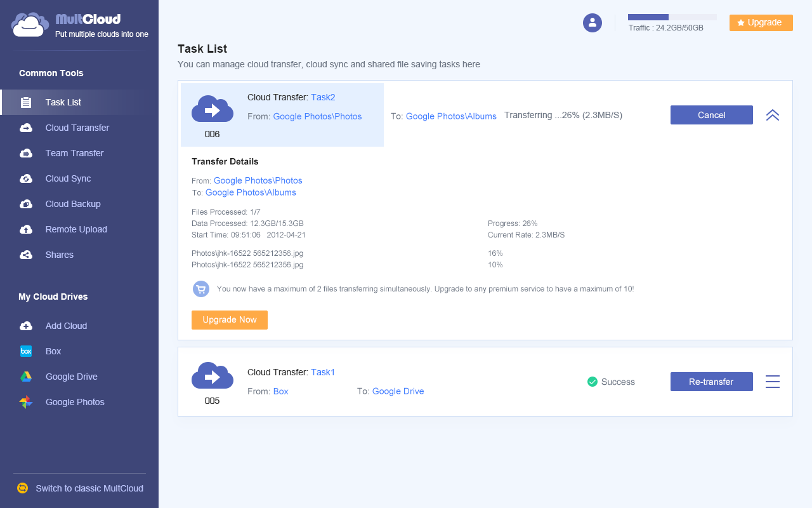Expand the Task1 options menu
The image size is (812, 508).
772,382
